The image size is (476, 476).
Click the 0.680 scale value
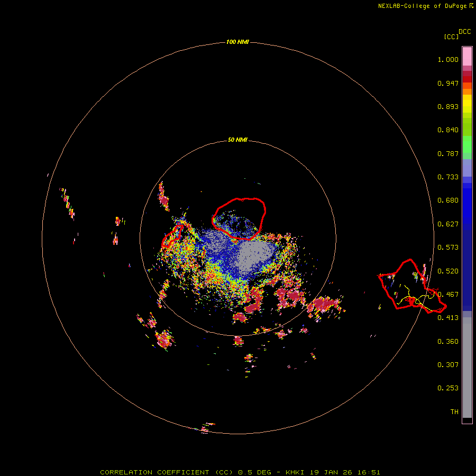(x=448, y=200)
